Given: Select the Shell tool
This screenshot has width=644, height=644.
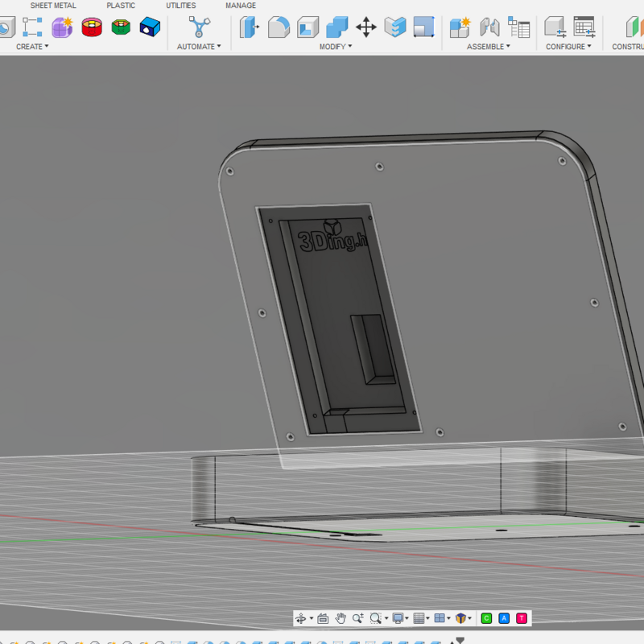Looking at the screenshot, I should (308, 27).
